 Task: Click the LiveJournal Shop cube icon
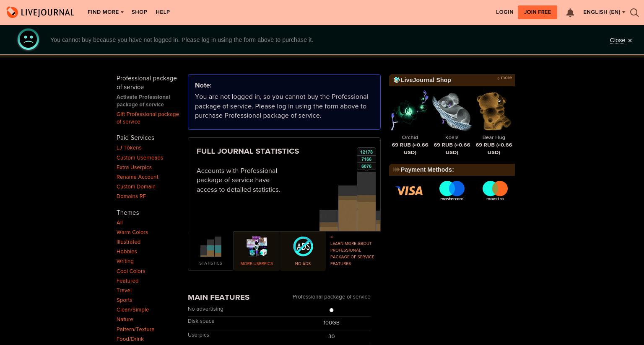tap(396, 80)
